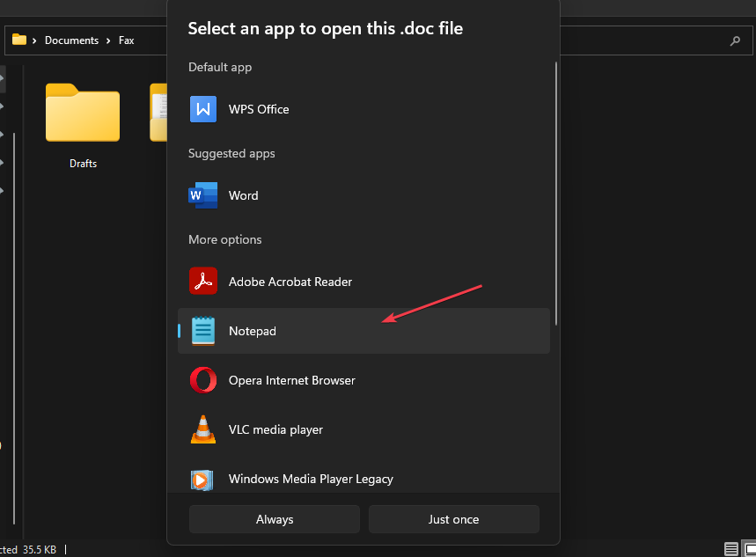
Task: Switch to large icons view in status bar
Action: coord(748,549)
